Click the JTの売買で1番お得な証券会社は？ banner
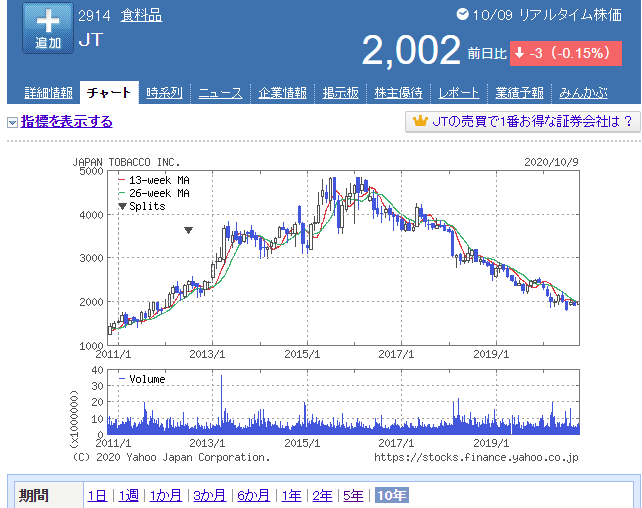The height and width of the screenshot is (508, 642). [523, 122]
